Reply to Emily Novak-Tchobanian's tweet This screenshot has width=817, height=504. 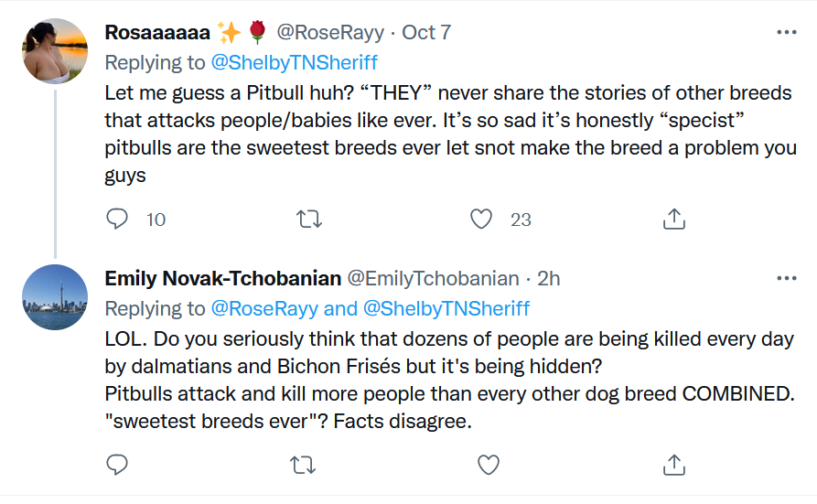click(x=117, y=465)
